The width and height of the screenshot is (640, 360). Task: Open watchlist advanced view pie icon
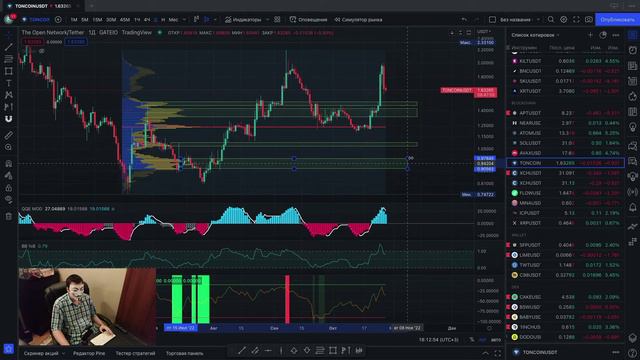603,35
